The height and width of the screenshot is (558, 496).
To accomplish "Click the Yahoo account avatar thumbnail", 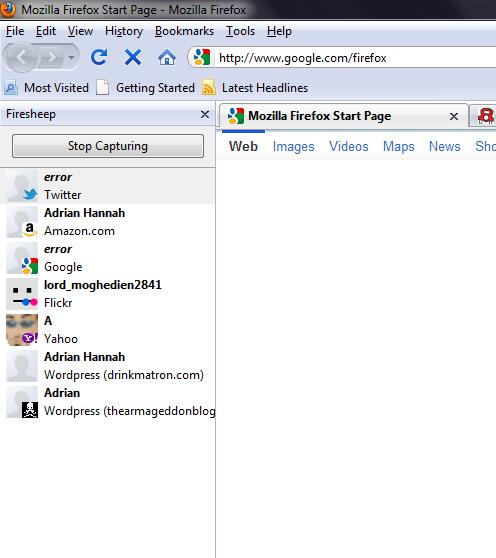I will click(x=22, y=330).
